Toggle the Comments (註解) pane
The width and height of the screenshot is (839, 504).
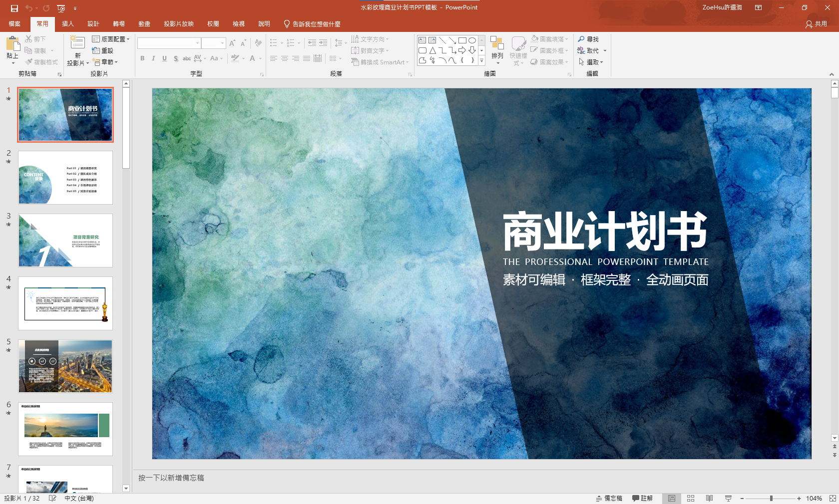642,498
